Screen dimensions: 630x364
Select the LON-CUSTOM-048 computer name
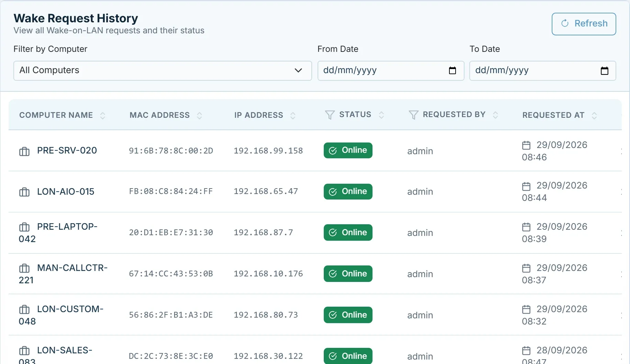(61, 315)
